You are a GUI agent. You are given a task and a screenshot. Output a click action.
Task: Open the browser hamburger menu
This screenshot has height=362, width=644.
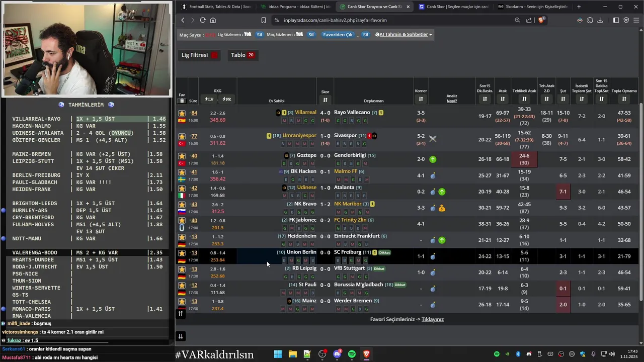pyautogui.click(x=636, y=20)
